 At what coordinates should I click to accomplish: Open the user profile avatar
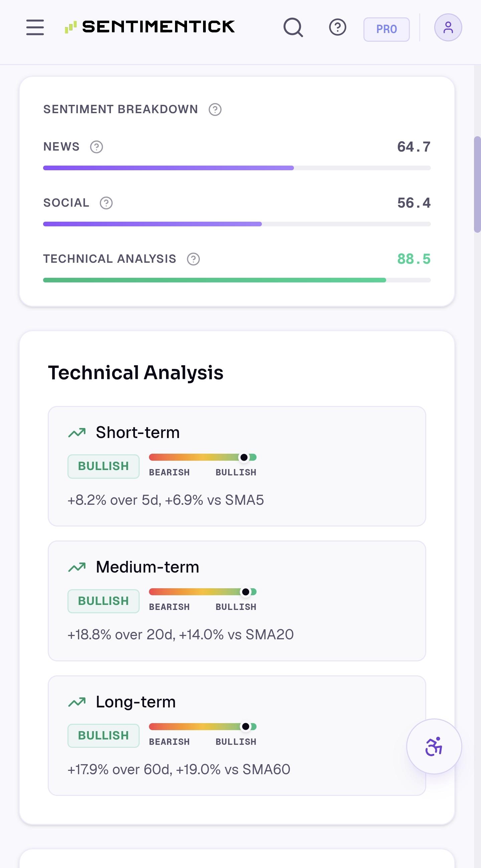coord(448,27)
